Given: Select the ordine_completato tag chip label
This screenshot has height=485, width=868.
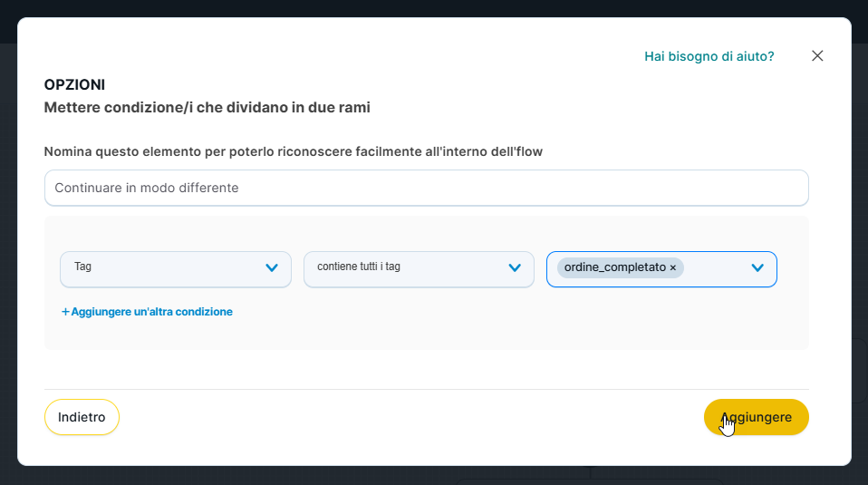Looking at the screenshot, I should [615, 268].
